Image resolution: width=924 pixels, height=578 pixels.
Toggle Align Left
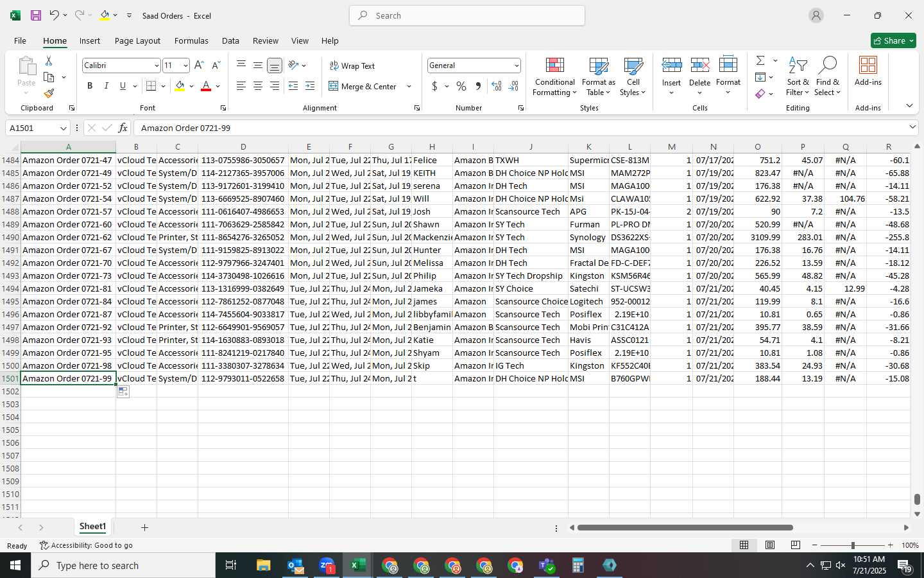(x=241, y=86)
